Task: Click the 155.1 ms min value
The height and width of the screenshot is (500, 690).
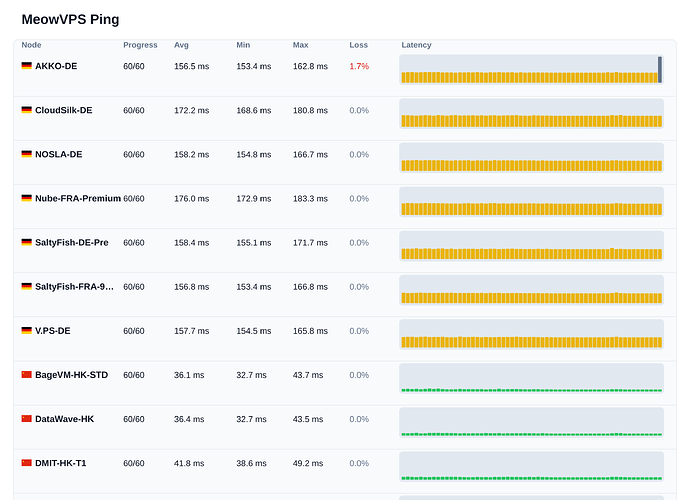Action: point(254,243)
